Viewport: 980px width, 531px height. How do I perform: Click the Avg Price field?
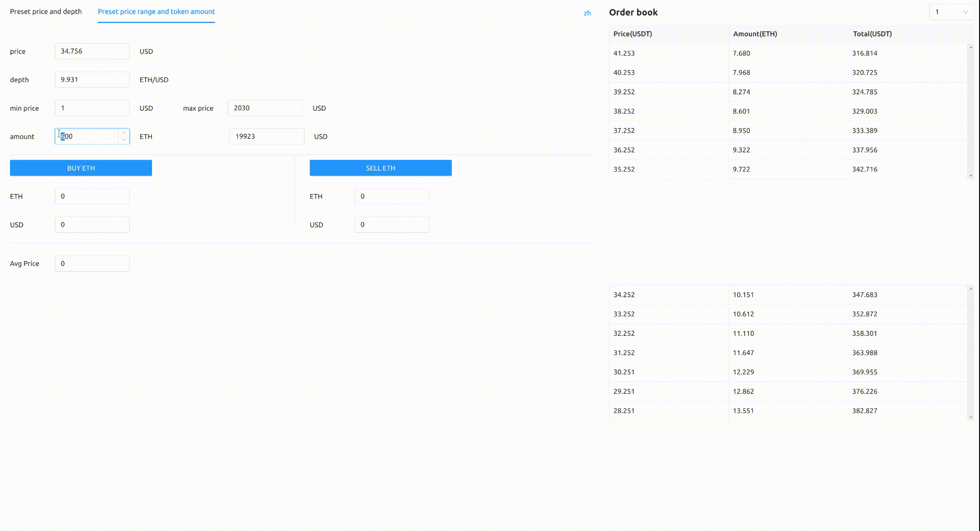tap(92, 263)
